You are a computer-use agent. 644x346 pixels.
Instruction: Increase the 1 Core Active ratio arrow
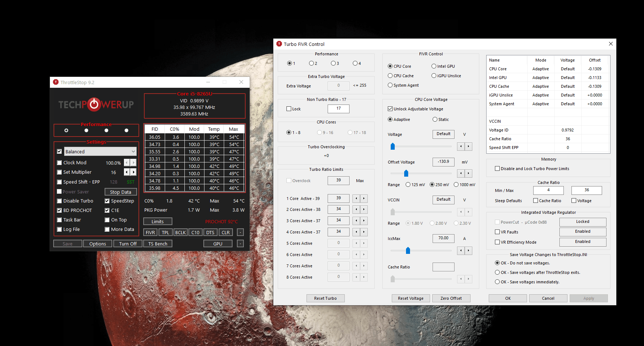click(x=364, y=198)
